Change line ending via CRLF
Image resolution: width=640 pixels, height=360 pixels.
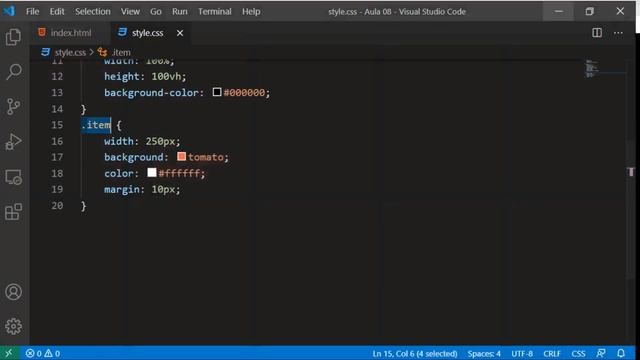click(x=552, y=353)
